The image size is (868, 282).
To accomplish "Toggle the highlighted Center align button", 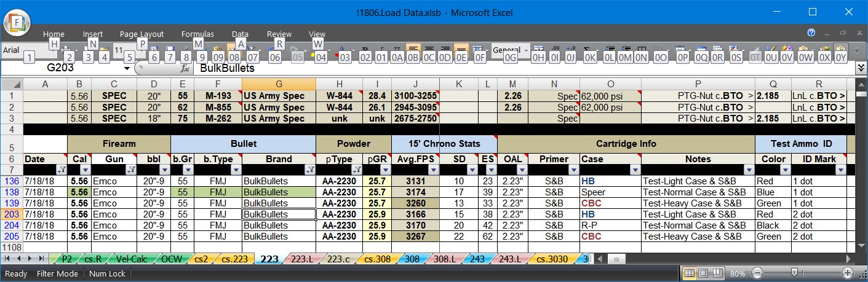I will [413, 50].
